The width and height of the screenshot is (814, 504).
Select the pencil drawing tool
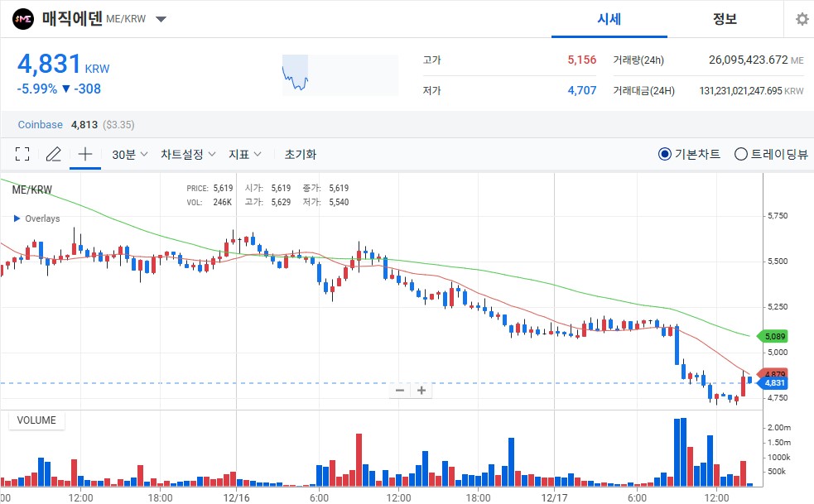(53, 153)
